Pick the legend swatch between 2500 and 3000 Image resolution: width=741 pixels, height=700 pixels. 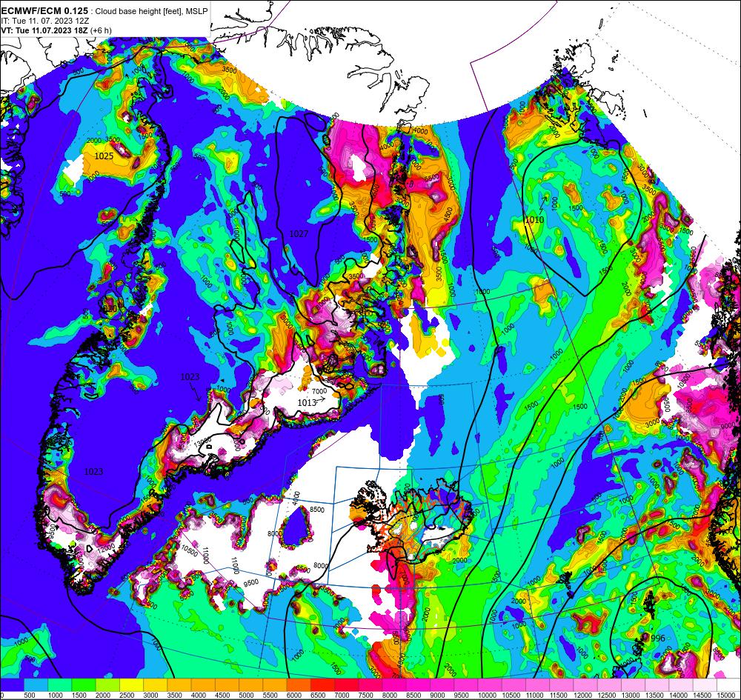pos(131,685)
